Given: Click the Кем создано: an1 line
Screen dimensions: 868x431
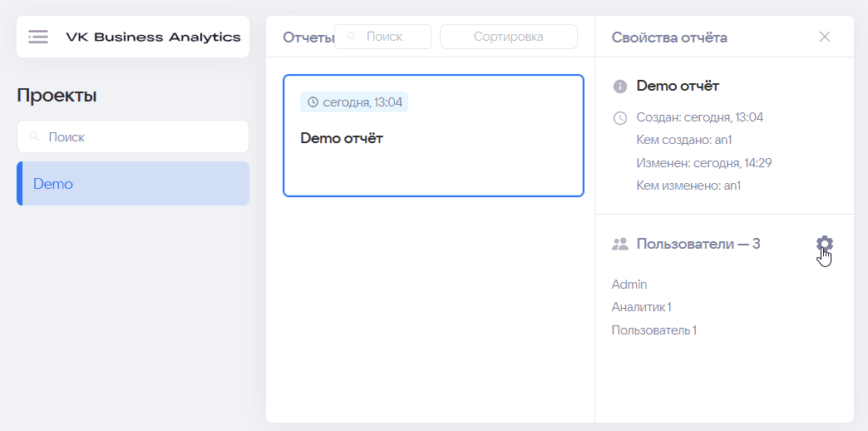Looking at the screenshot, I should click(x=684, y=140).
